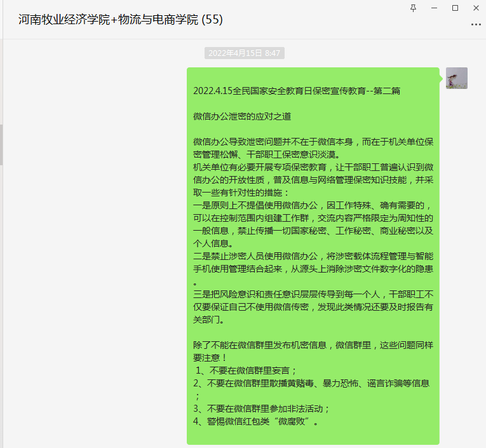Open chat info via three-dots icon
This screenshot has width=486, height=448.
pos(476,24)
